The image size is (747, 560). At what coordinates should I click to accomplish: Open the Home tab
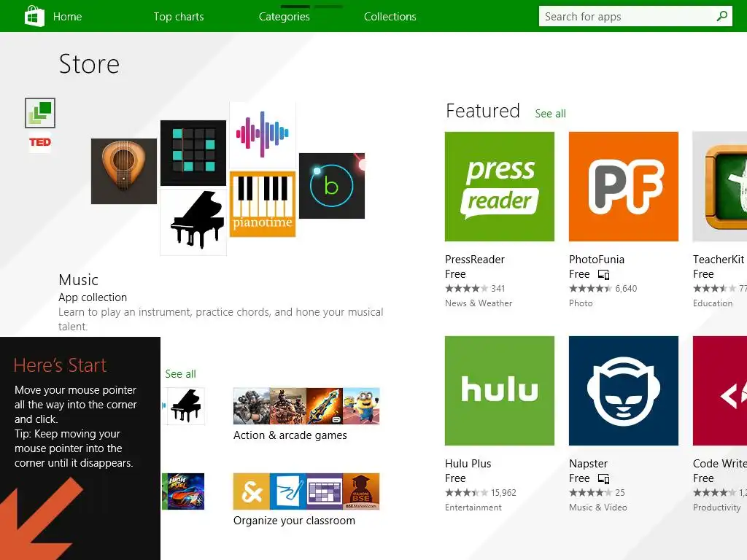67,17
